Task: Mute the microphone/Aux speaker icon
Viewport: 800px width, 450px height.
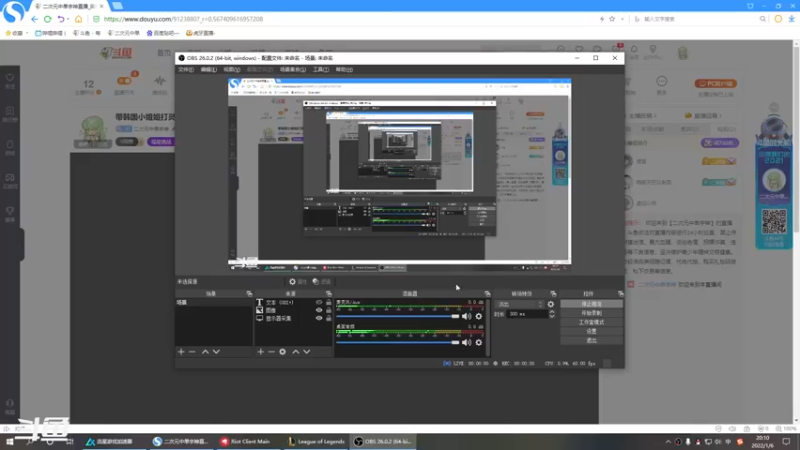Action: click(466, 316)
